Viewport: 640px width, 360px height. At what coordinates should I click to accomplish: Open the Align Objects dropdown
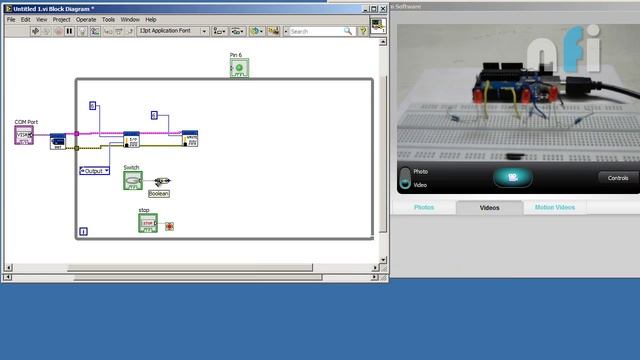(x=220, y=31)
